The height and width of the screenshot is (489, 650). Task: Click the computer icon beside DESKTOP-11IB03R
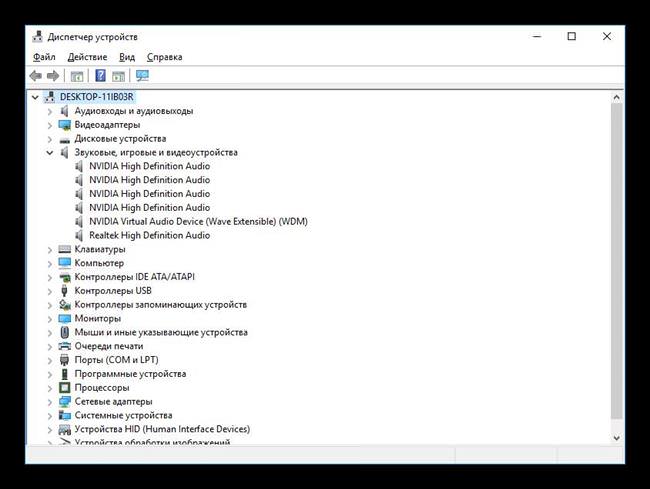coord(50,97)
